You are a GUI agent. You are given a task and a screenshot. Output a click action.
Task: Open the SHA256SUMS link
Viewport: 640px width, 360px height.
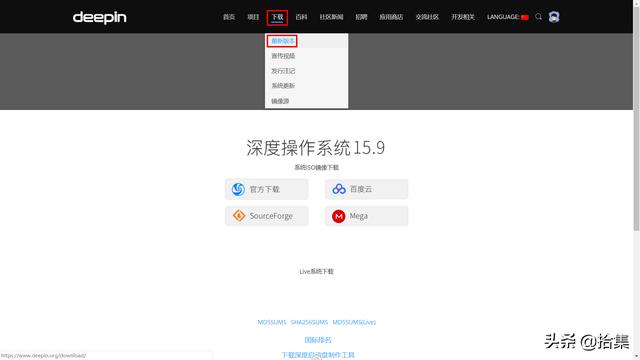point(309,322)
